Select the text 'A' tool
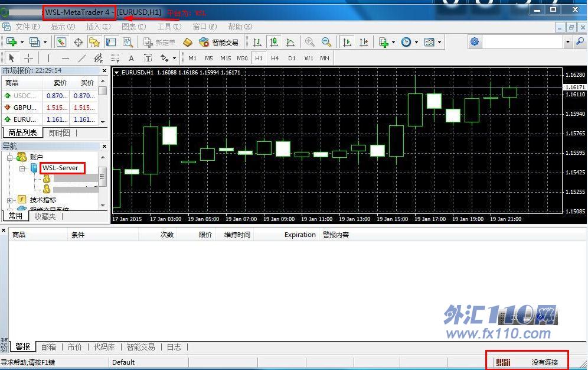 point(131,58)
